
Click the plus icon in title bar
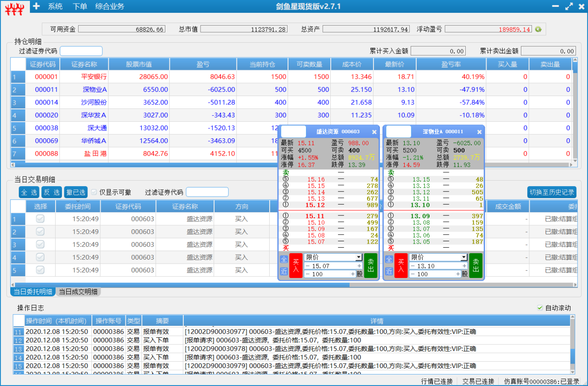(37, 6)
